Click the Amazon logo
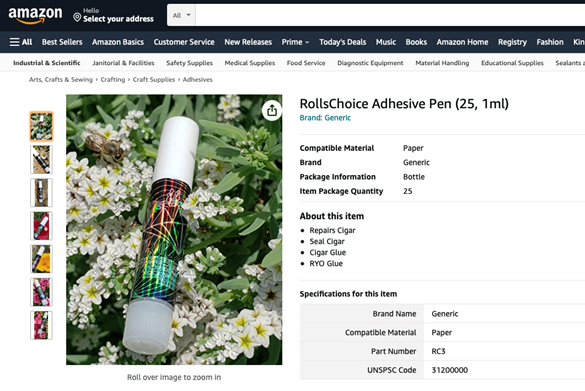Viewport: 585px width, 391px height. click(35, 15)
